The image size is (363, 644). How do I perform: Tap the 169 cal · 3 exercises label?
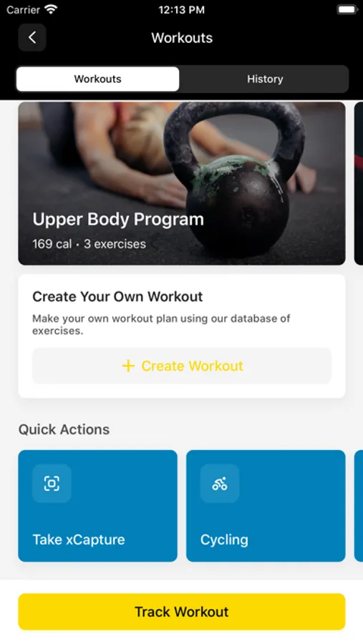pyautogui.click(x=89, y=244)
